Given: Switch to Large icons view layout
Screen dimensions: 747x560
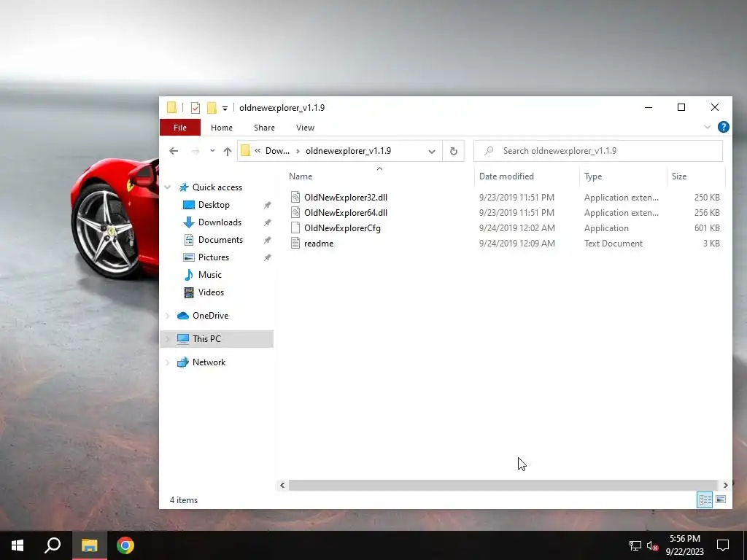Looking at the screenshot, I should (721, 499).
